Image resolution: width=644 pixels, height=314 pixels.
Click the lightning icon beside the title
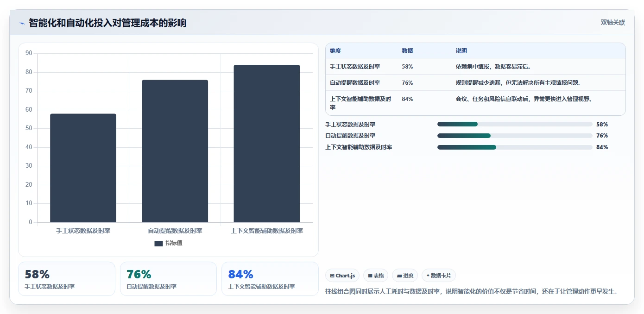click(22, 23)
